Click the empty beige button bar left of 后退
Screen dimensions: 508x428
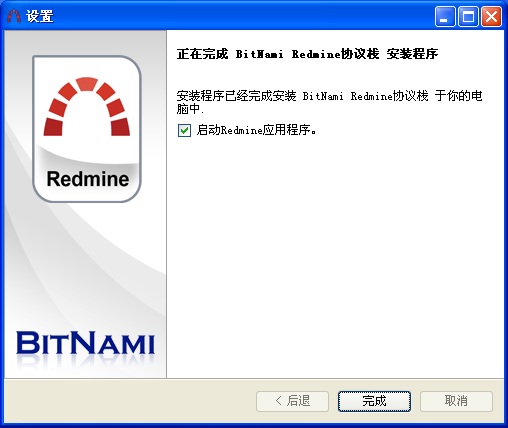[130, 401]
